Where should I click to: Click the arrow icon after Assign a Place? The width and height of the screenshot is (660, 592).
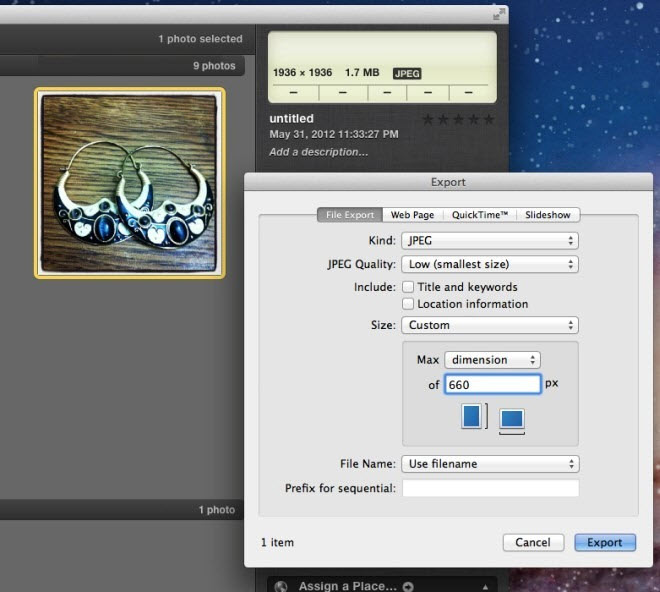(x=408, y=586)
